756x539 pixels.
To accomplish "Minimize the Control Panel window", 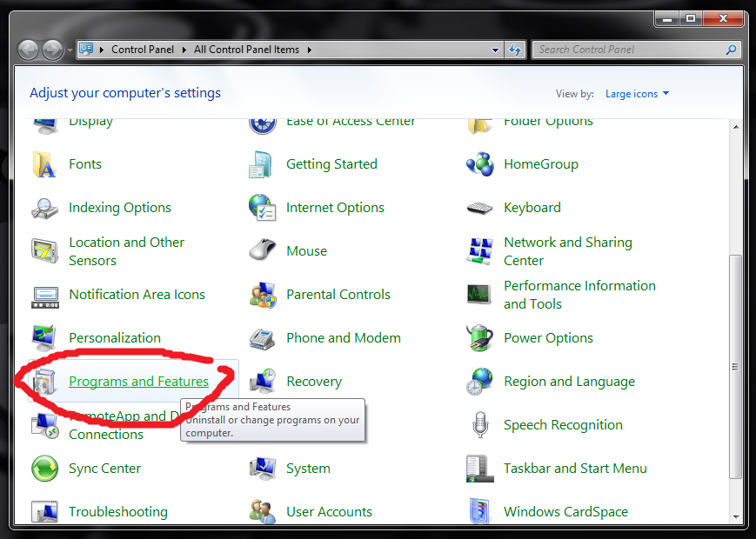I will (667, 18).
